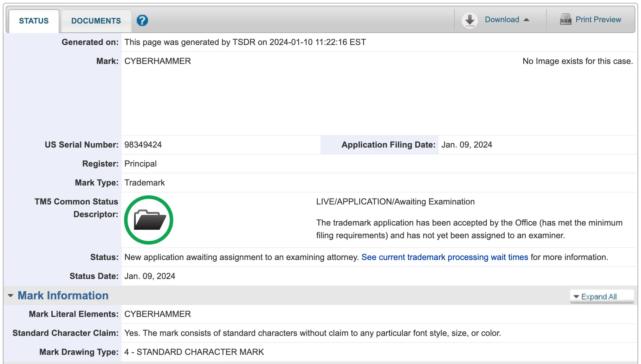The width and height of the screenshot is (641, 364).
Task: Click the Application Filing Date value
Action: tap(466, 145)
